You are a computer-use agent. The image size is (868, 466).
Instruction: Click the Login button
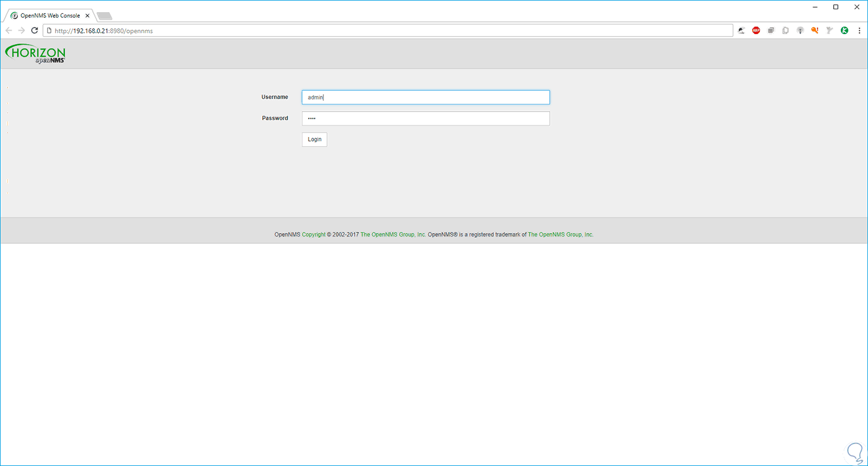[314, 139]
